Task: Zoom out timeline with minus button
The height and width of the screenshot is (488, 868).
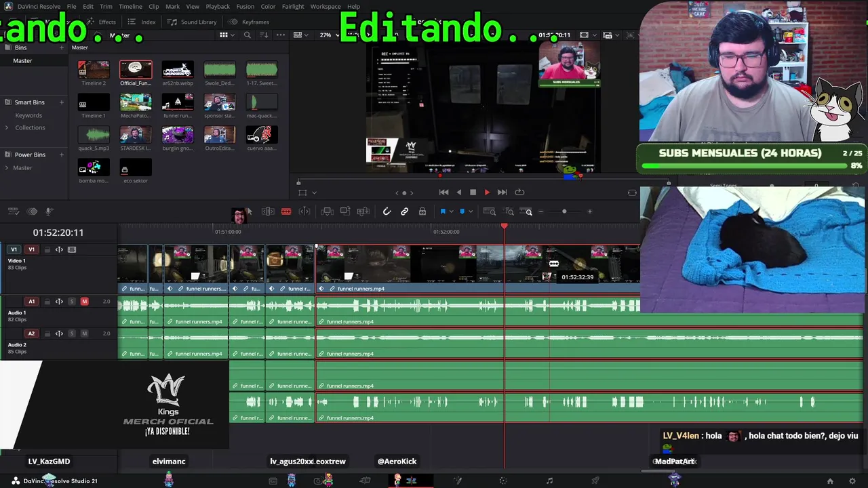Action: pyautogui.click(x=540, y=211)
